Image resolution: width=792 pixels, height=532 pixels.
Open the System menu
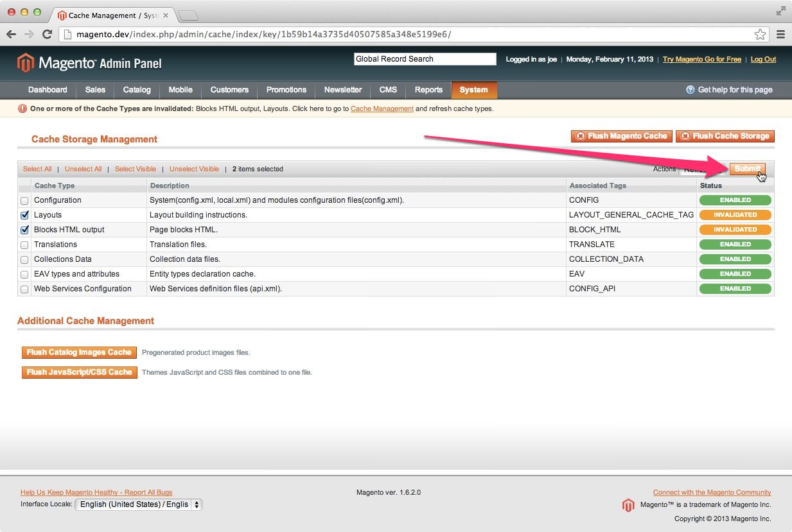tap(473, 90)
